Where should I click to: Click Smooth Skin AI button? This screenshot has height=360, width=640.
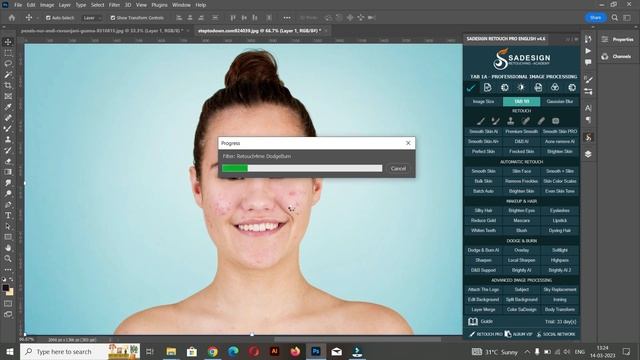(483, 131)
